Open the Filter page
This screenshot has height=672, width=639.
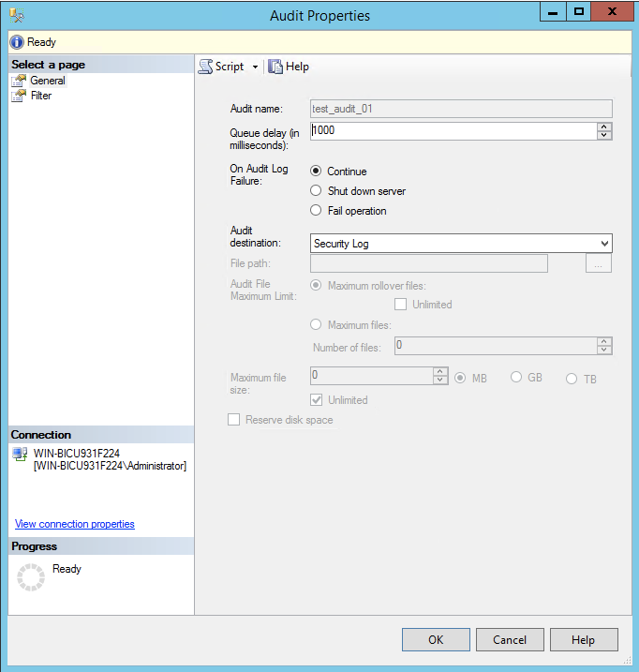pyautogui.click(x=41, y=96)
